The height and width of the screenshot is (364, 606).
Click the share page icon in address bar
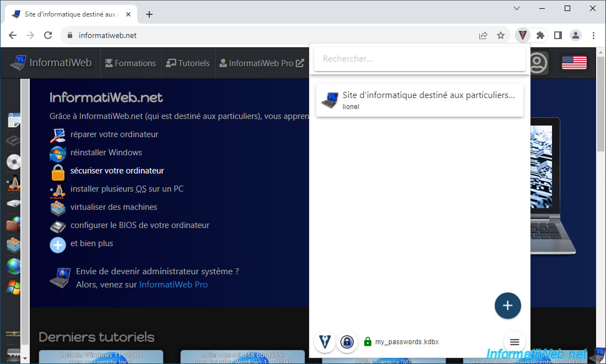point(483,35)
